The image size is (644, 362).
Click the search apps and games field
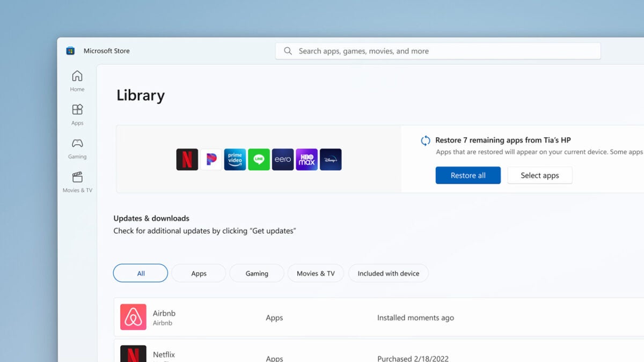click(x=438, y=50)
